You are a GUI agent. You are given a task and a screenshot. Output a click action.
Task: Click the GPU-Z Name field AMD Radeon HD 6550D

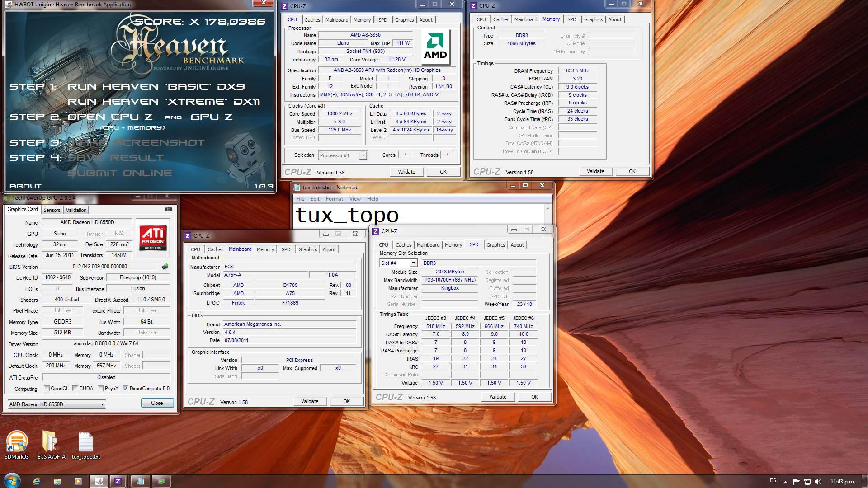click(87, 222)
